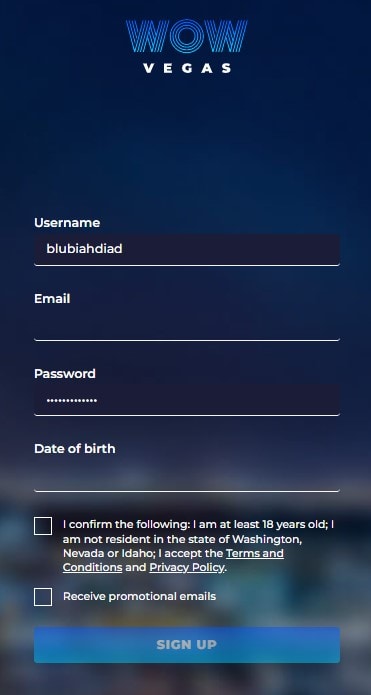Select the Date of birth input field

[x=187, y=476]
